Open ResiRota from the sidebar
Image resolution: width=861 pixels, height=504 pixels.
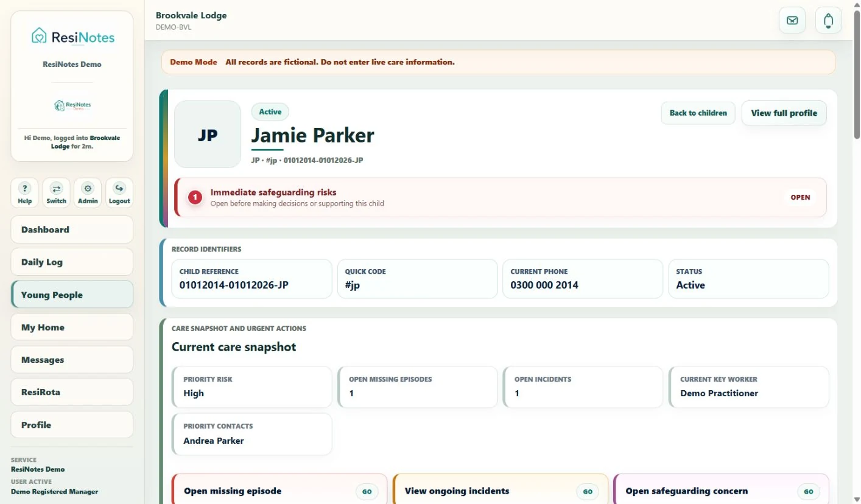[x=72, y=392]
